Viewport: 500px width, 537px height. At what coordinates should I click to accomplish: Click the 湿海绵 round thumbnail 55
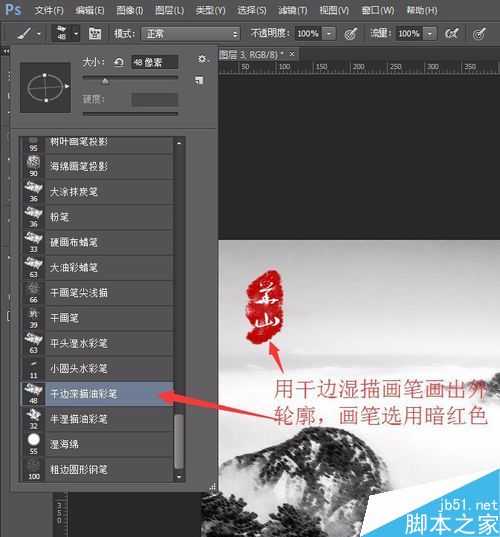pos(33,445)
